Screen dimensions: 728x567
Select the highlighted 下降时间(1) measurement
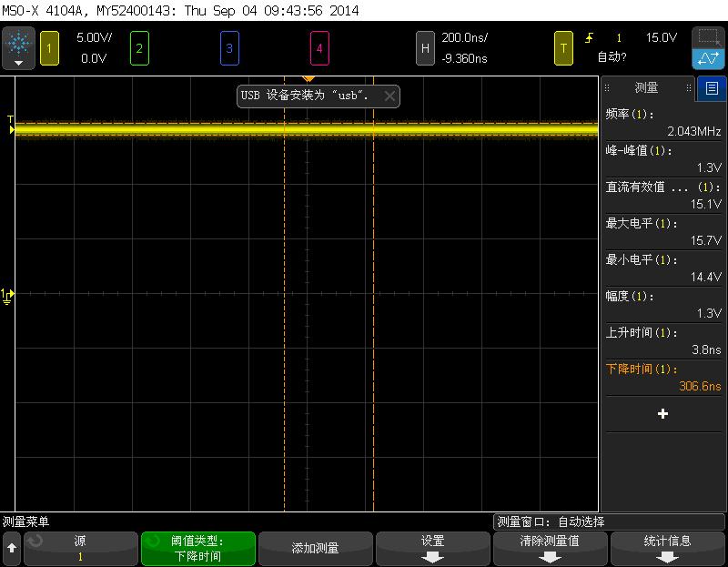point(663,378)
